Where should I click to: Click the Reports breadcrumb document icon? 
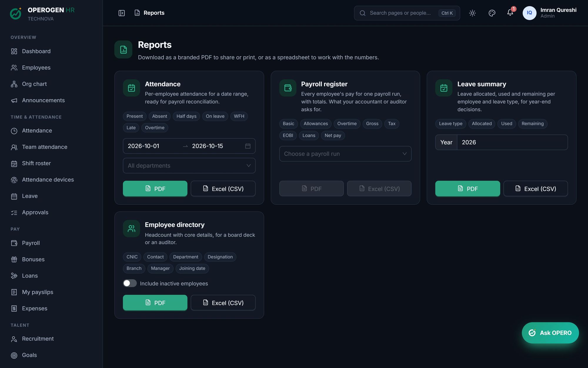click(x=137, y=13)
